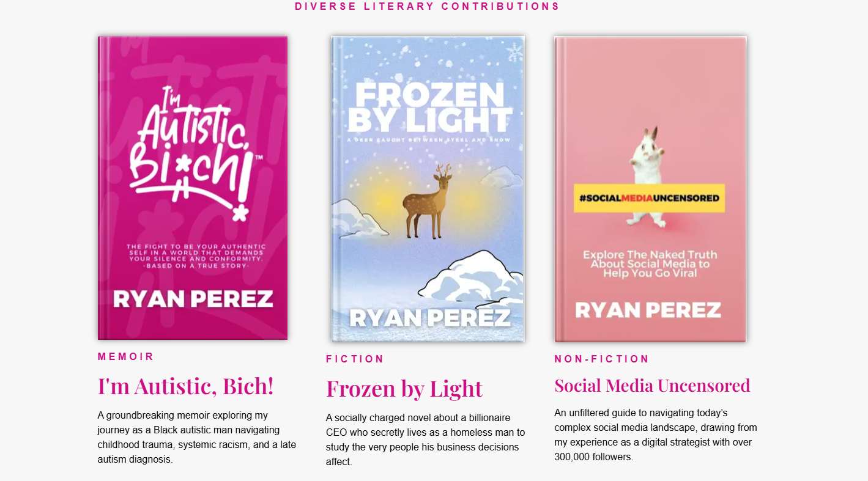This screenshot has height=481, width=868.
Task: Click the Diverse Literary Contributions heading
Action: (428, 6)
